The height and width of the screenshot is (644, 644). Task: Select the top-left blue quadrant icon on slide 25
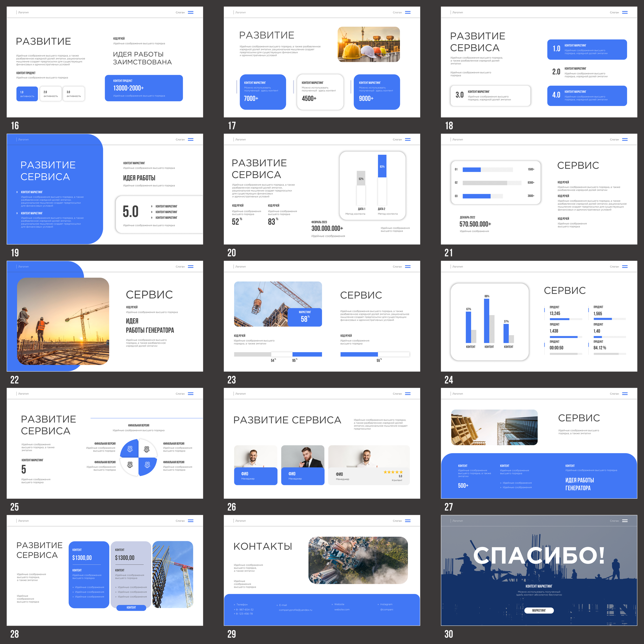pyautogui.click(x=130, y=449)
